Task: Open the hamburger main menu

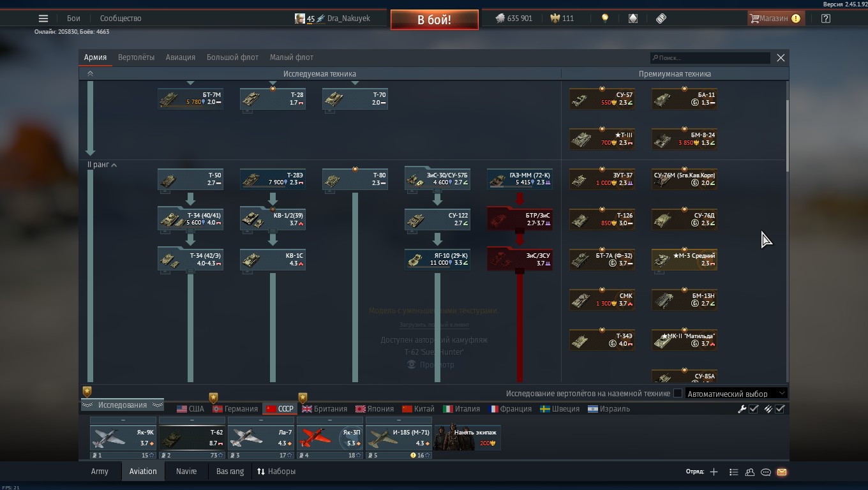Action: [43, 19]
